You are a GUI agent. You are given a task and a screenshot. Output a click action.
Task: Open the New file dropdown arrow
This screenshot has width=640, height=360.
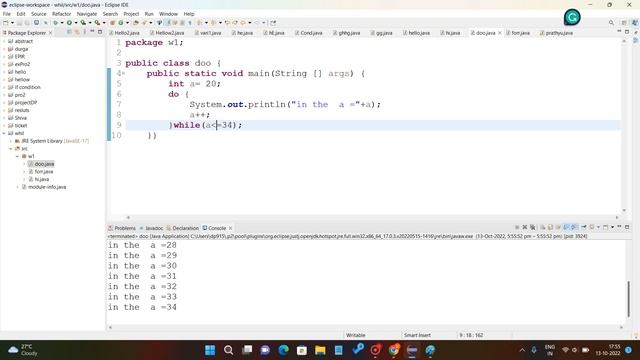12,23
